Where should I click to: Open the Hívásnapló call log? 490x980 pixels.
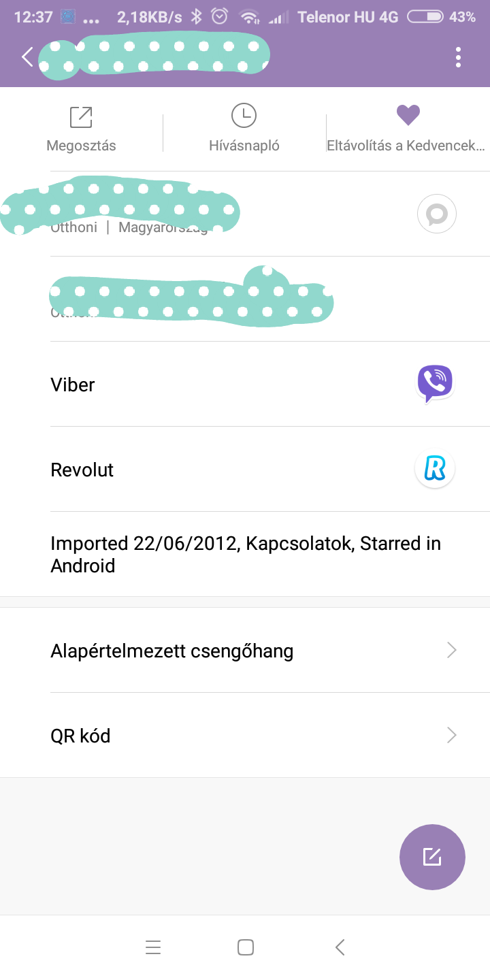tap(244, 116)
